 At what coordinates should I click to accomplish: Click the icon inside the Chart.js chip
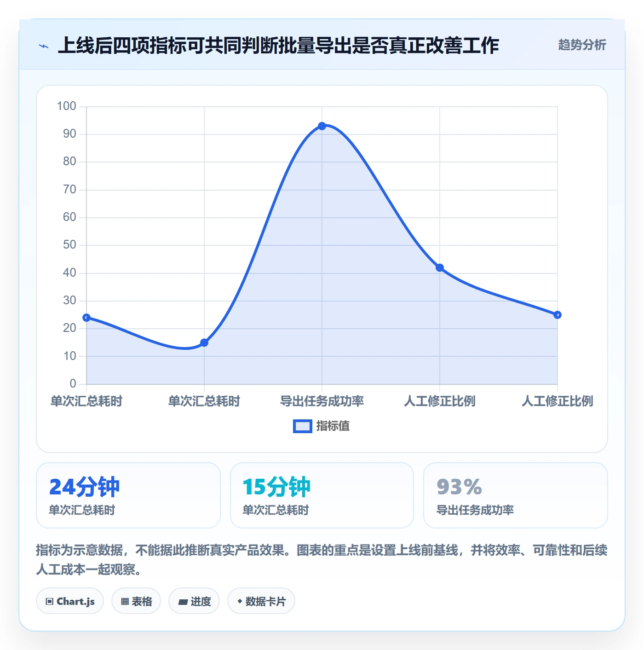(x=50, y=602)
